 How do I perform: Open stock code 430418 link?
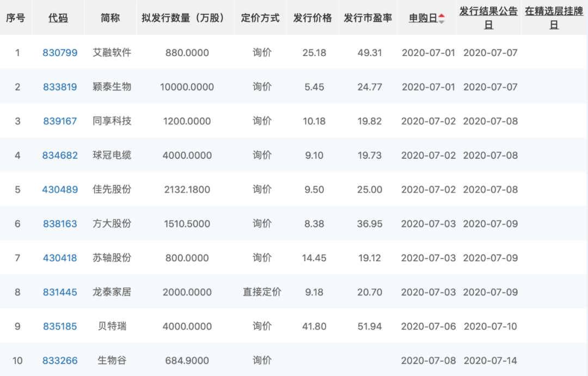tap(60, 258)
